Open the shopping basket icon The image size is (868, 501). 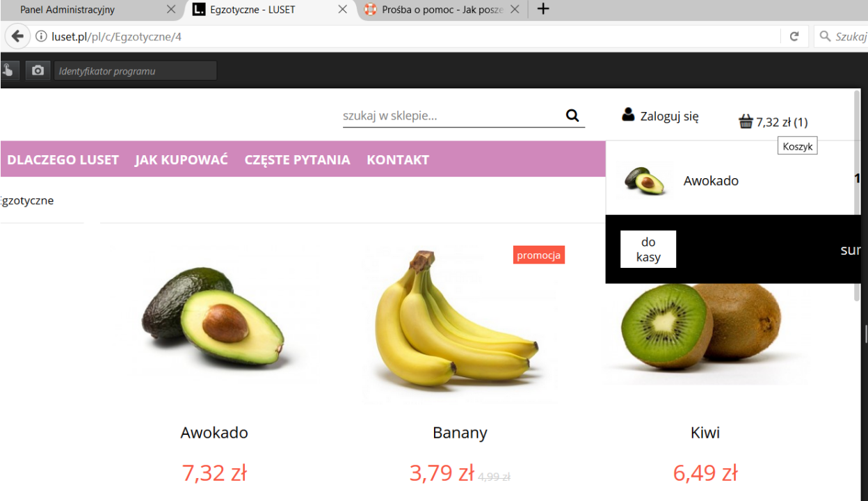[x=746, y=122]
